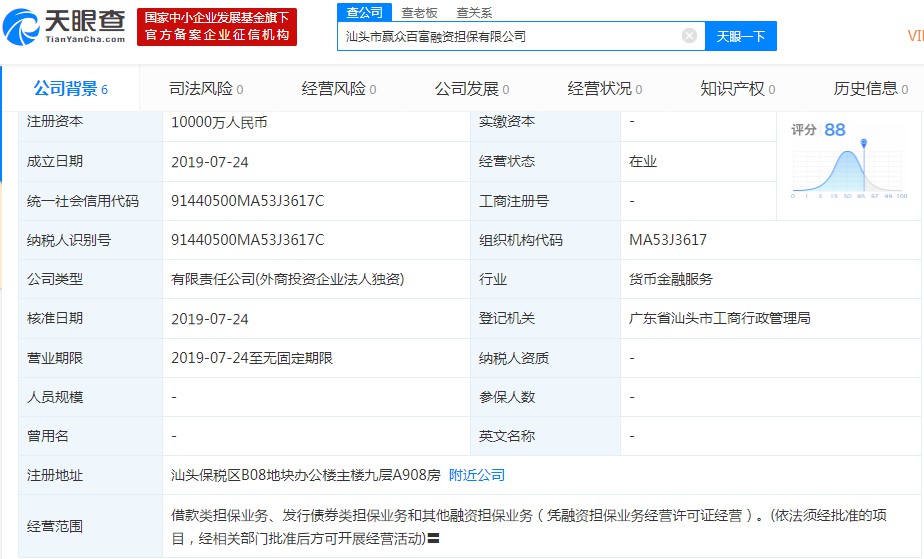924x559 pixels.
Task: Click the 附近公司 link
Action: (477, 475)
